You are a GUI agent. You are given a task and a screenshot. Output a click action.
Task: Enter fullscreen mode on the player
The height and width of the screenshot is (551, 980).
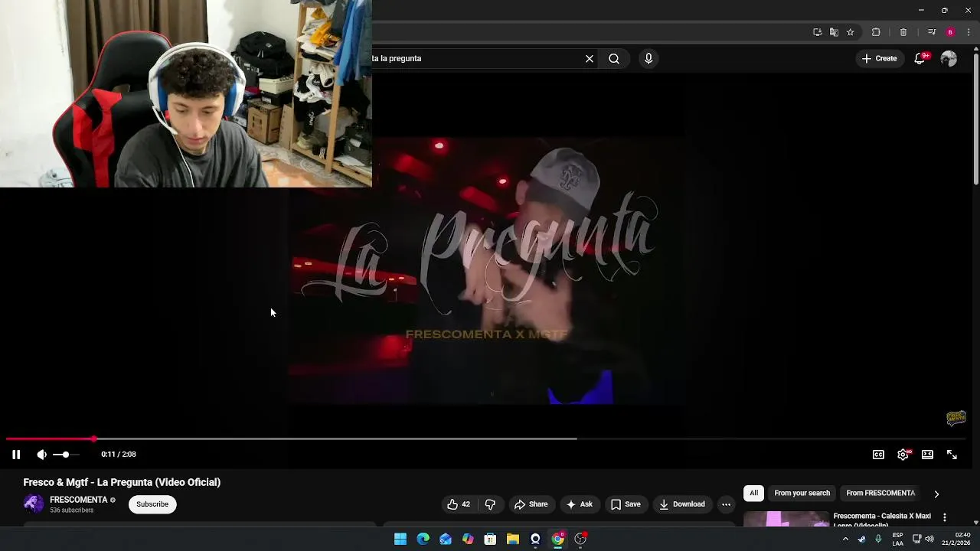click(x=952, y=455)
